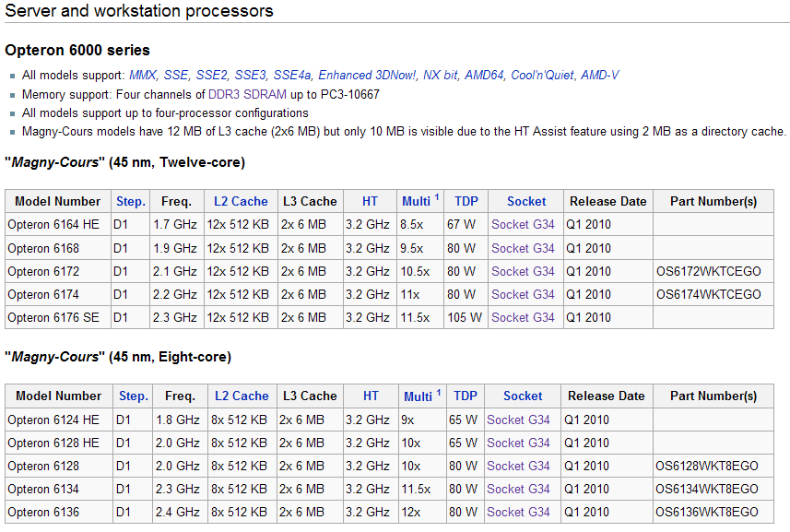Follow the NX bit link
The width and height of the screenshot is (790, 532).
(x=441, y=75)
